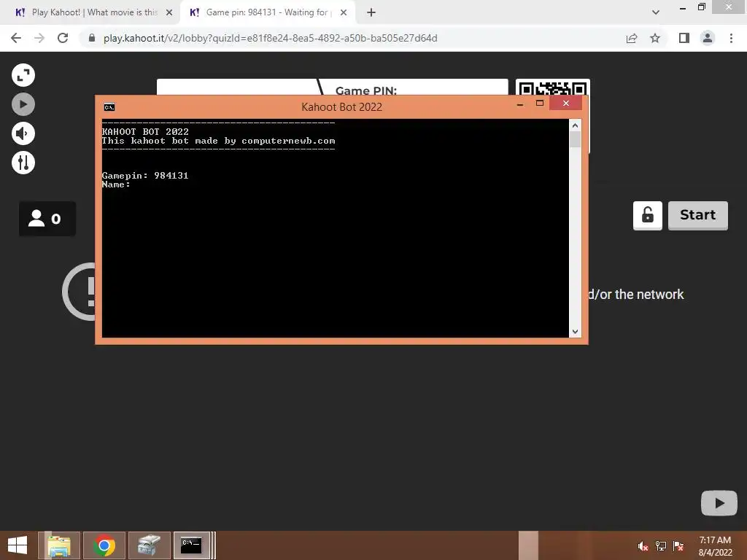The image size is (747, 560).
Task: View site security lock info
Action: 92,38
